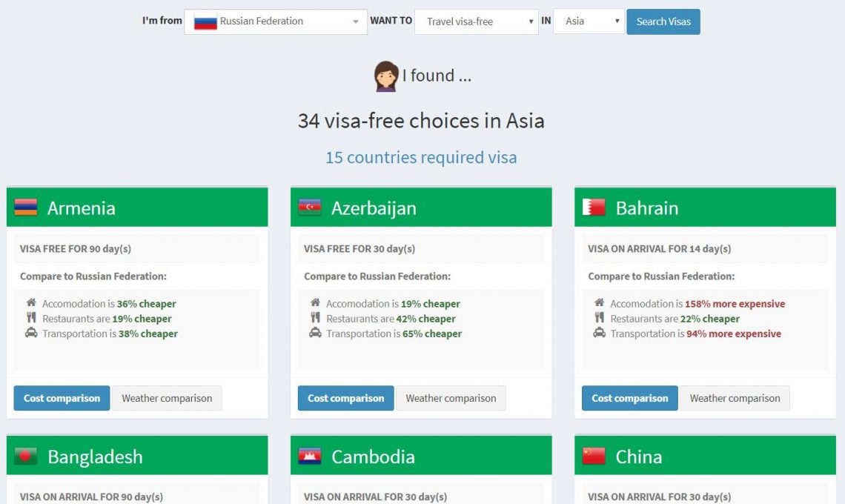The width and height of the screenshot is (845, 504).
Task: Select Bahrain's Weather comparison tab
Action: tap(735, 398)
